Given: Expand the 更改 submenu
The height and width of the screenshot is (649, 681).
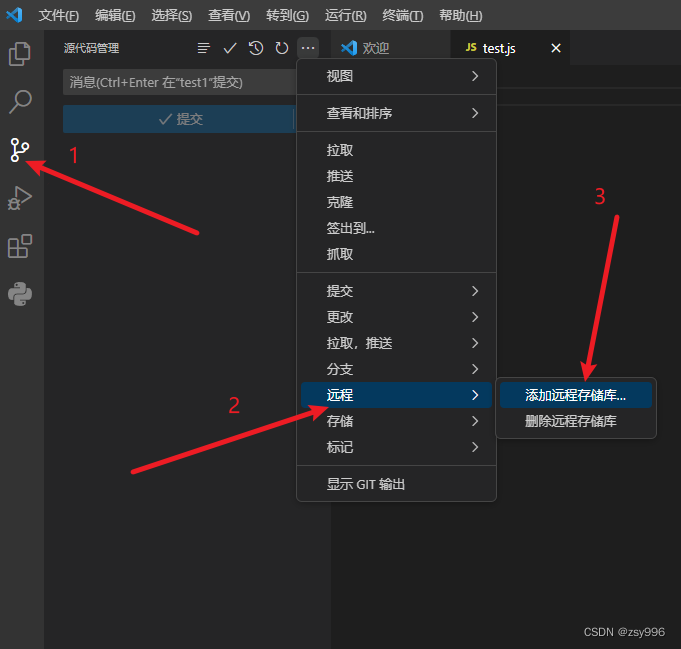Looking at the screenshot, I should coord(396,317).
